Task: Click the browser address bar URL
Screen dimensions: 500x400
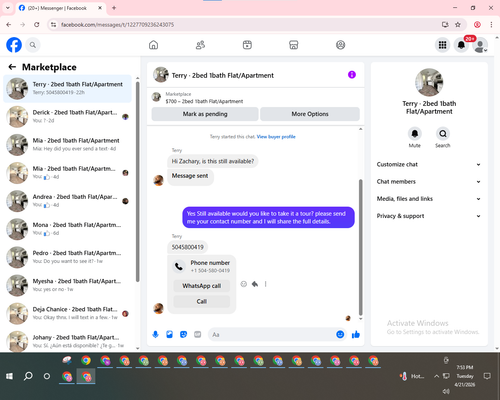Action: click(117, 25)
